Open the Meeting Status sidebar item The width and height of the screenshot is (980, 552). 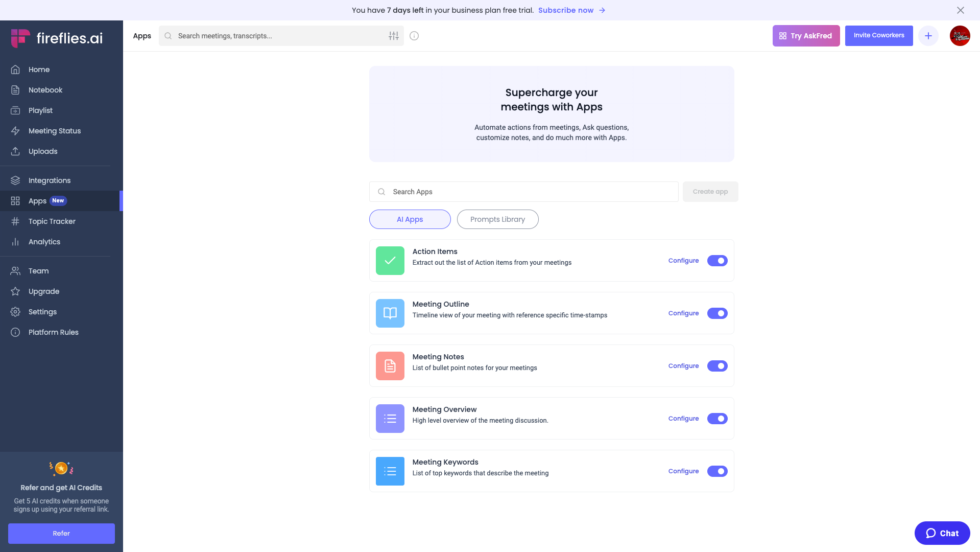[x=55, y=131]
